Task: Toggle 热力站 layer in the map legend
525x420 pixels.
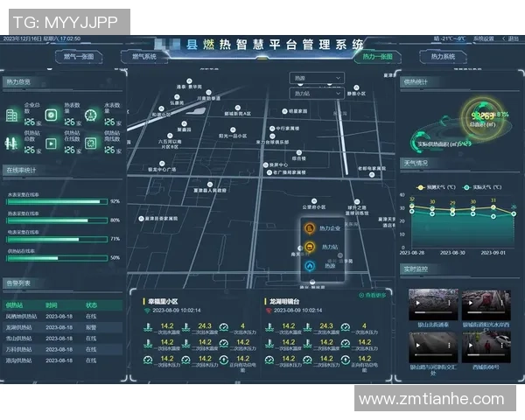Action: click(310, 248)
